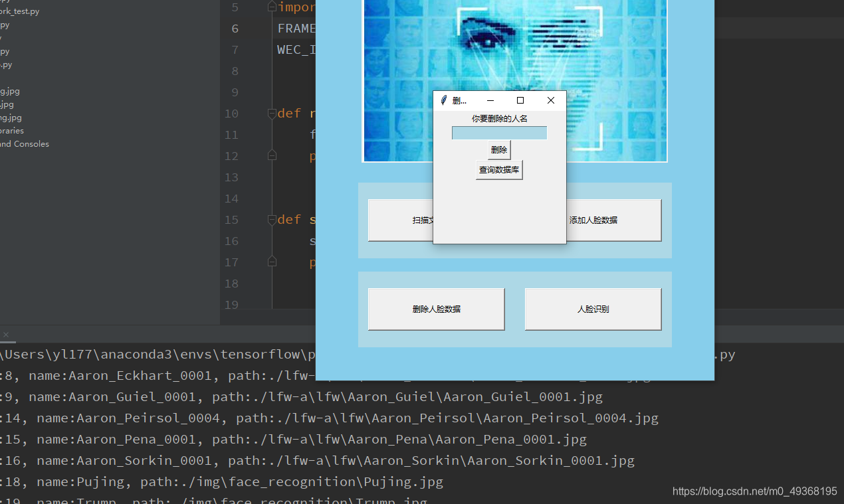The image size is (844, 504).
Task: Click the face recognition banner image
Action: 515,80
